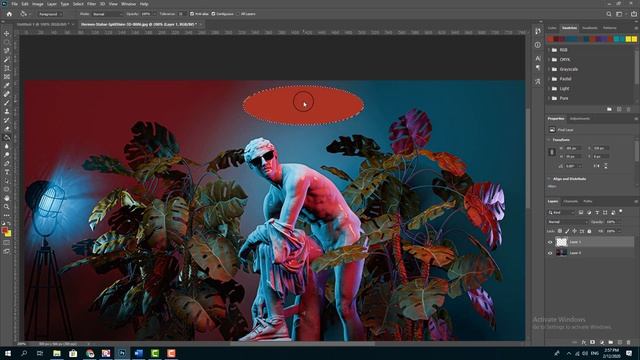The width and height of the screenshot is (640, 360).
Task: Open the collapsed Character panel icon
Action: [x=538, y=58]
